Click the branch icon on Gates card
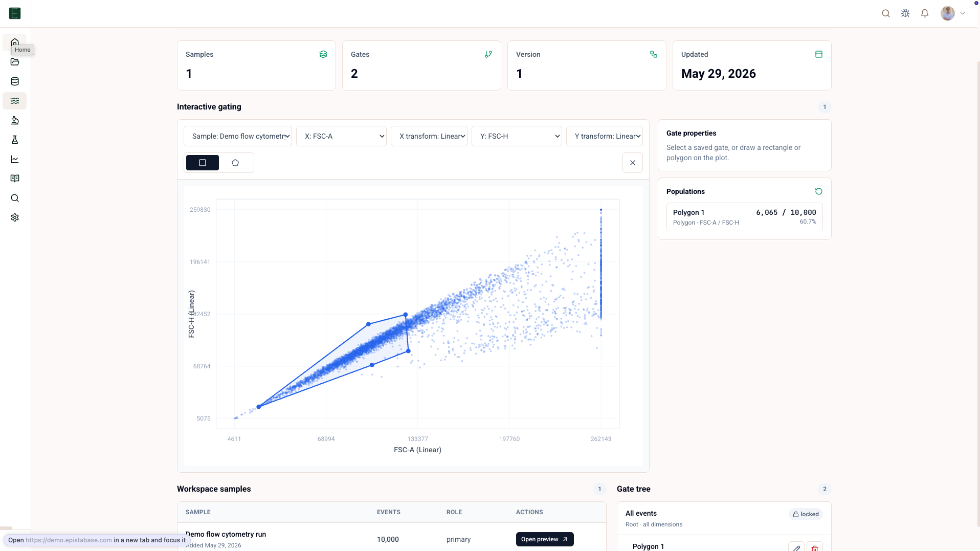 488,54
